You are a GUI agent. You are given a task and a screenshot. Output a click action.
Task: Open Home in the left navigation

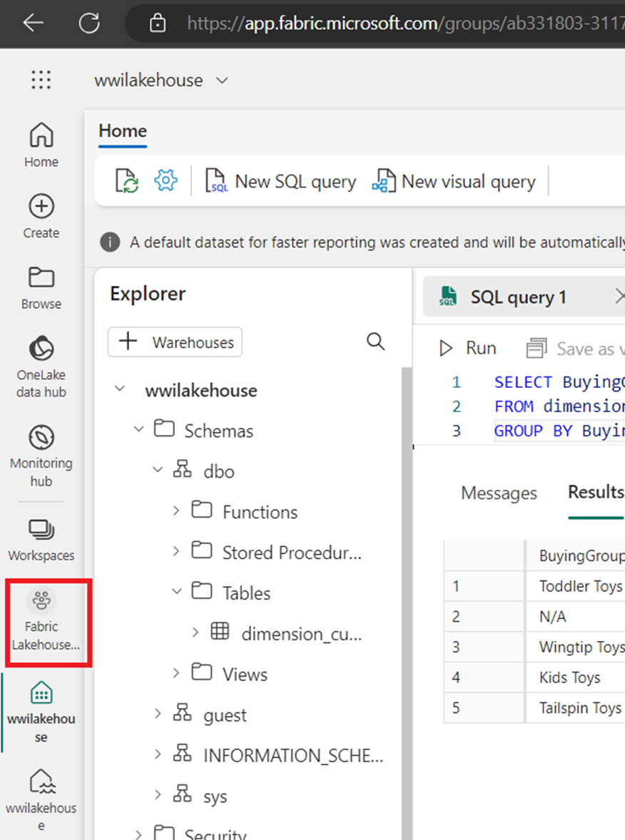(41, 145)
